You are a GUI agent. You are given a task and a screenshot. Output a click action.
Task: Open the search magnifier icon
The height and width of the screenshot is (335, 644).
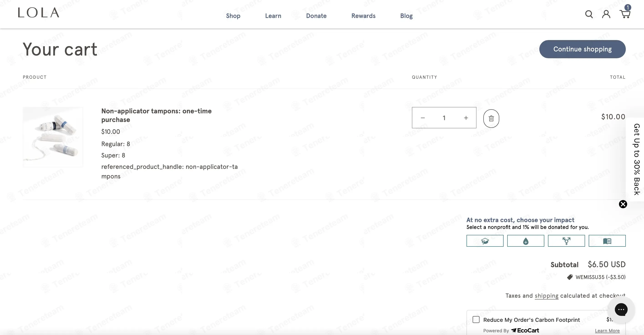589,14
